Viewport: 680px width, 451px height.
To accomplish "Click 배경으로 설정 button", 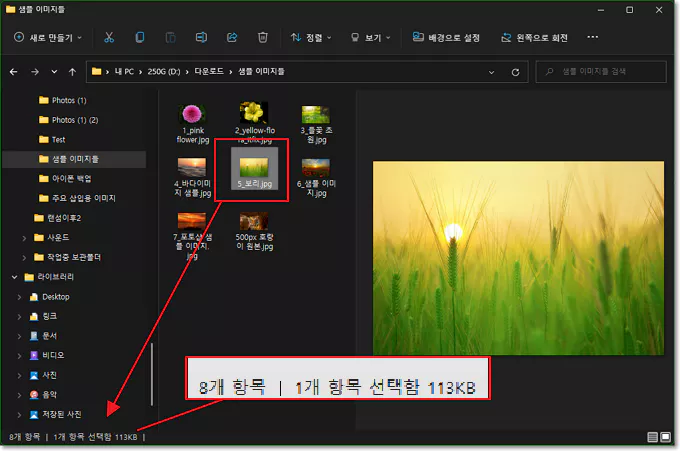I will 446,38.
